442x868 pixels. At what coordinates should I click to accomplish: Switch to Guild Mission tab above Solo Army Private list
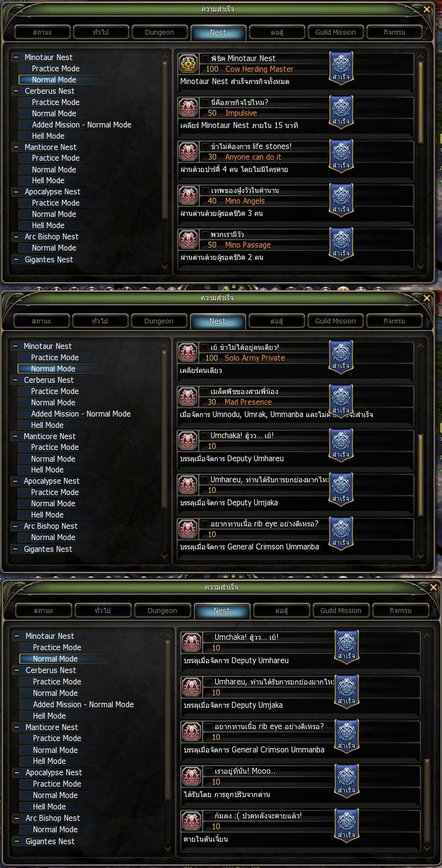pos(335,321)
